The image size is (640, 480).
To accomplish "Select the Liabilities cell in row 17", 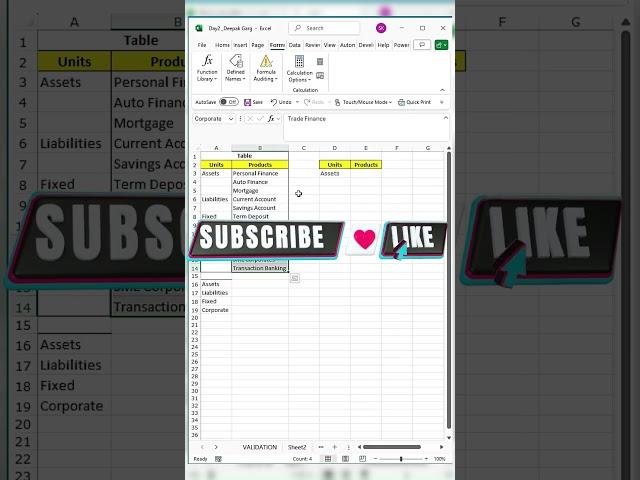I will [x=216, y=293].
